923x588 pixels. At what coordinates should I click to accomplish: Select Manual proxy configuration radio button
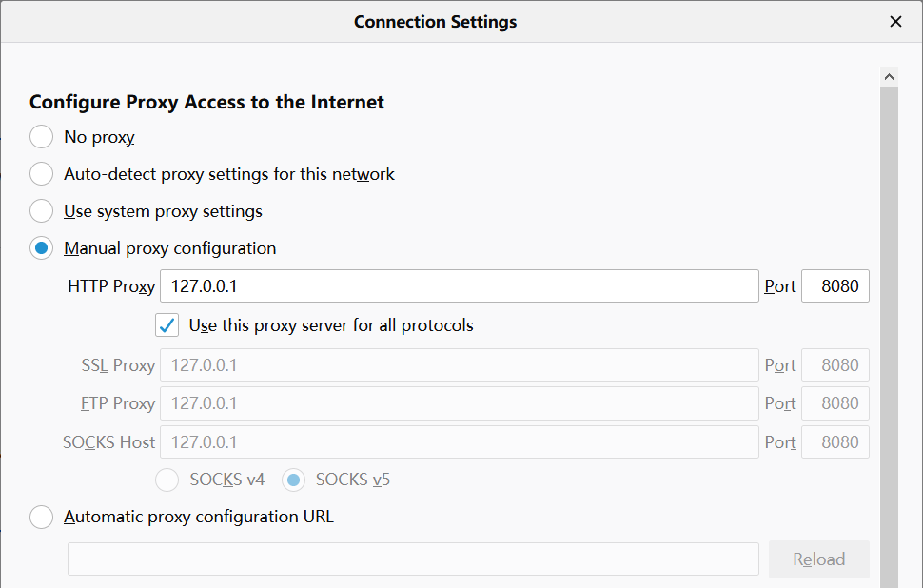pyautogui.click(x=42, y=248)
